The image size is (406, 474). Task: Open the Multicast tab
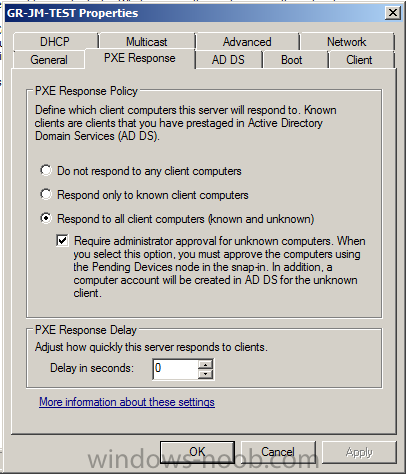point(147,42)
